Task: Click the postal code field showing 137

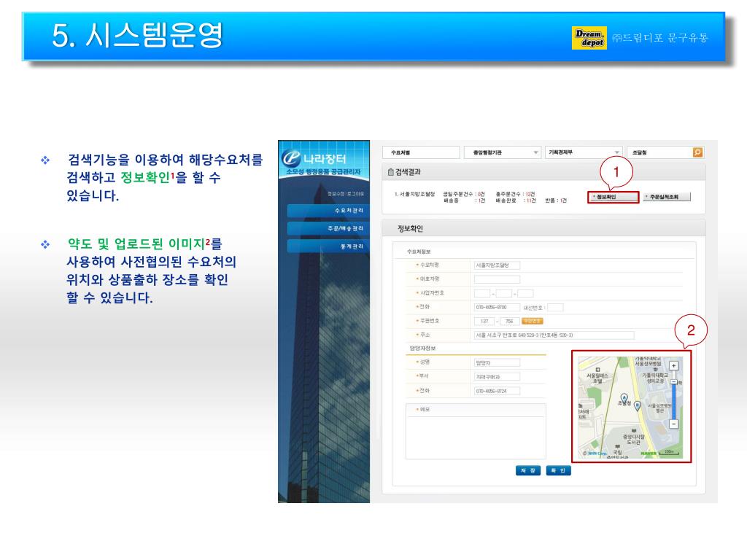Action: [484, 322]
